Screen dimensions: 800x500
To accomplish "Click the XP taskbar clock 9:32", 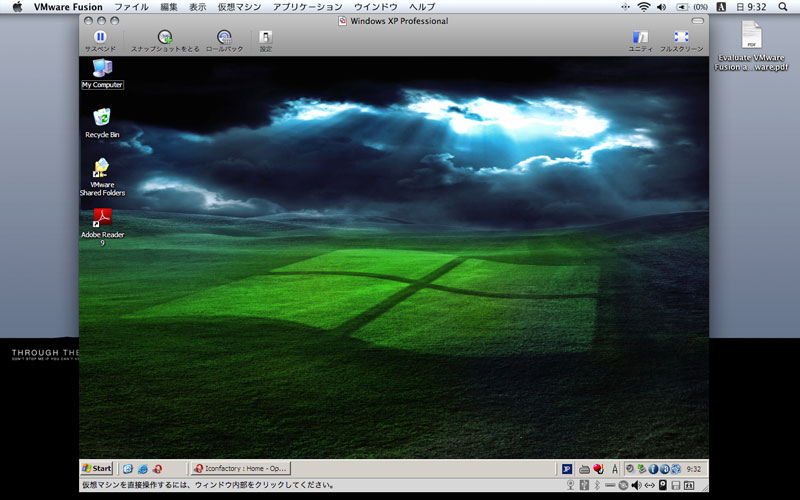I will (693, 469).
